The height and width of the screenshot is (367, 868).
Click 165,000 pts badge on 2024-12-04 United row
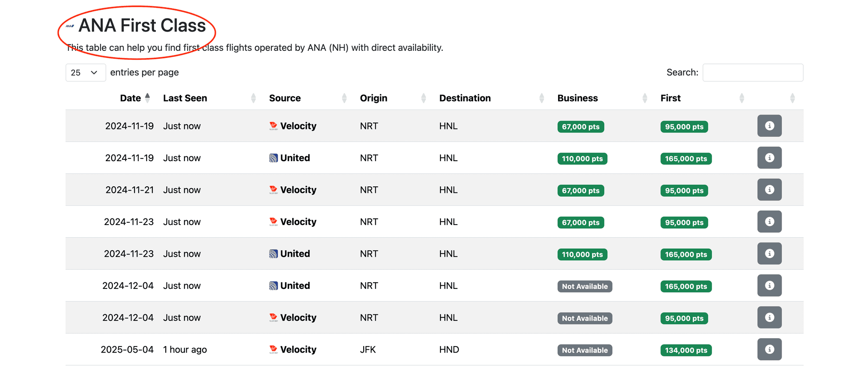tap(686, 286)
